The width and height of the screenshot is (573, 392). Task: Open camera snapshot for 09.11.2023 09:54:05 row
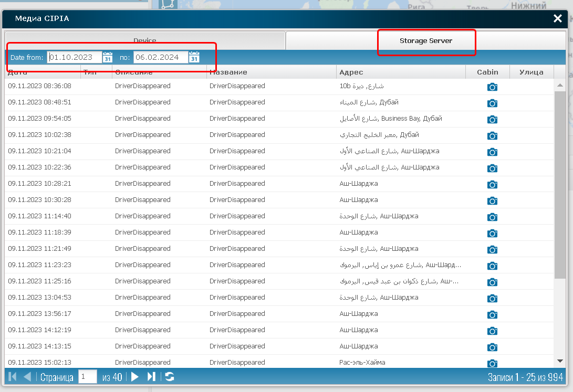pos(492,119)
